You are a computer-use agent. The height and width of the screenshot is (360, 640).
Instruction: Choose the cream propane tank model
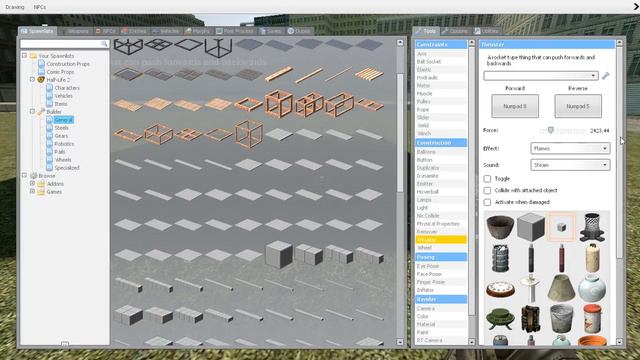pos(592,258)
